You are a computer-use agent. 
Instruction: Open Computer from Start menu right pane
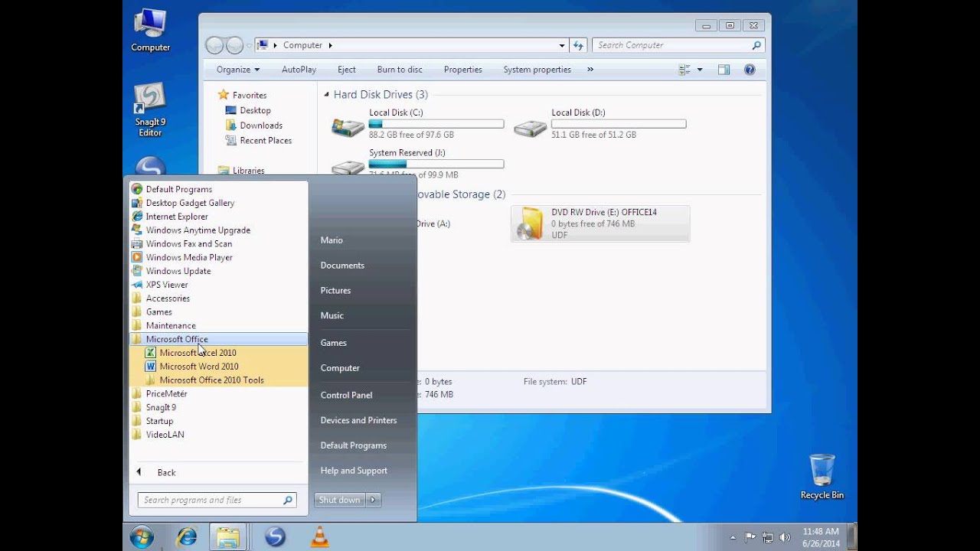pyautogui.click(x=340, y=368)
